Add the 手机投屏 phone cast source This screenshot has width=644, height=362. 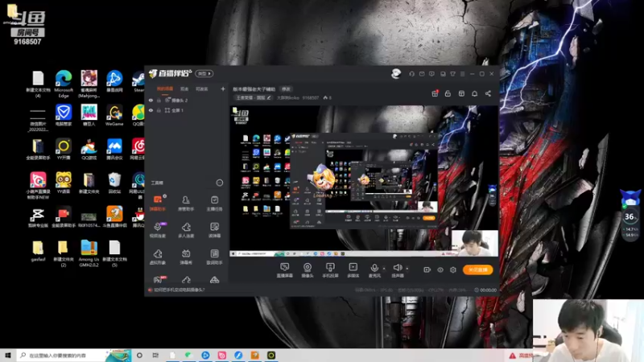pos(330,270)
